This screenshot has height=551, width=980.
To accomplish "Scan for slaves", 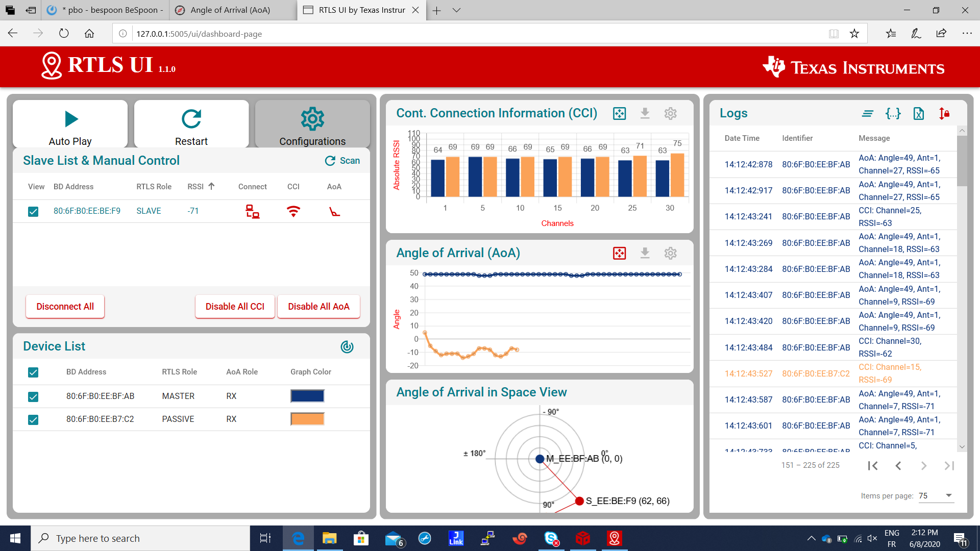I will pyautogui.click(x=342, y=161).
